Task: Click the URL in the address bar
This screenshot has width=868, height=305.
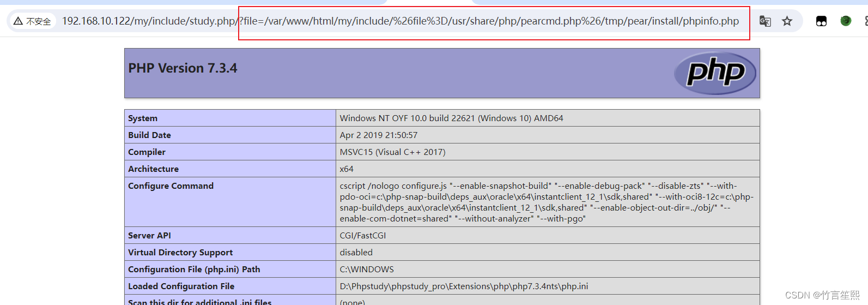Action: [x=400, y=21]
